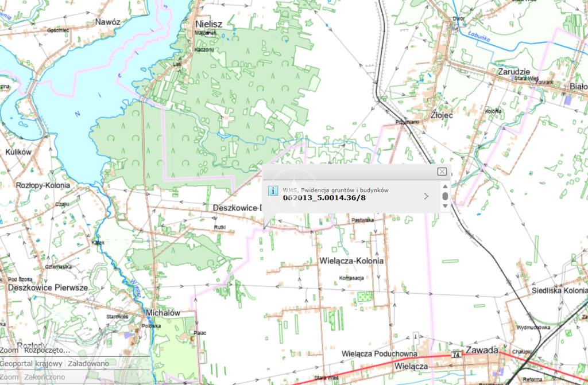The width and height of the screenshot is (588, 385).
Task: Select parcel ID 062013_5.0014.36/8
Action: click(x=324, y=197)
